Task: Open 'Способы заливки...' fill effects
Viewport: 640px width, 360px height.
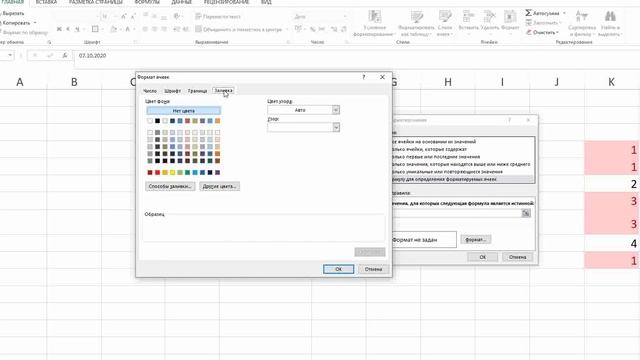Action: [x=170, y=186]
